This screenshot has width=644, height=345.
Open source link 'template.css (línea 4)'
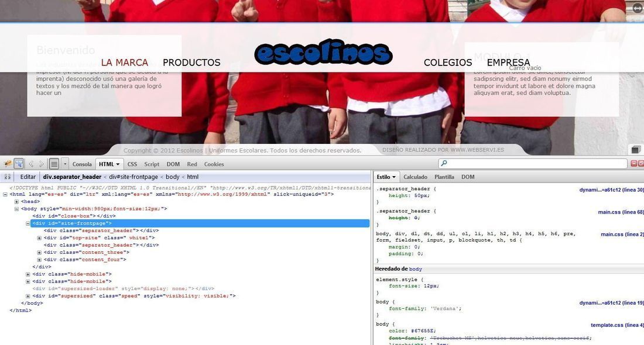tap(617, 325)
